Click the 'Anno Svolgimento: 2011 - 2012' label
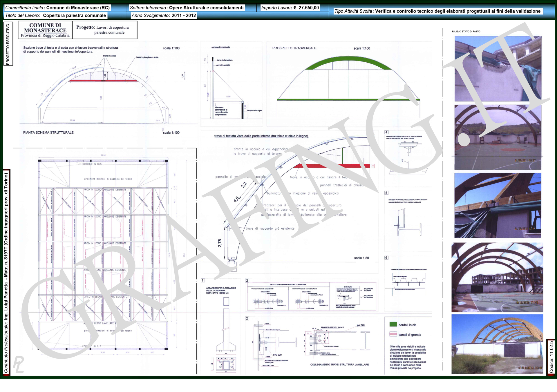Viewport: 557px width, 392px height. 164,15
